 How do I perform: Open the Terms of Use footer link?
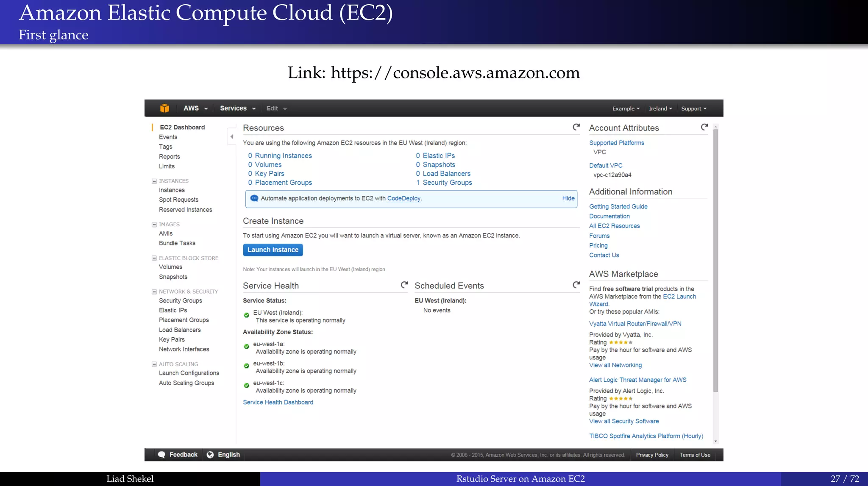(695, 455)
